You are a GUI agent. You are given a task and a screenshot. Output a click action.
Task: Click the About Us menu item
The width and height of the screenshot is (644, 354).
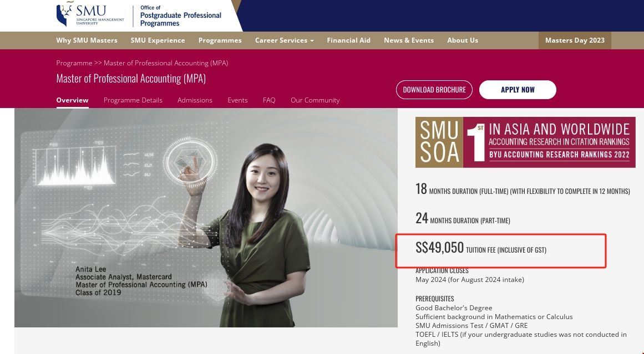(x=463, y=40)
